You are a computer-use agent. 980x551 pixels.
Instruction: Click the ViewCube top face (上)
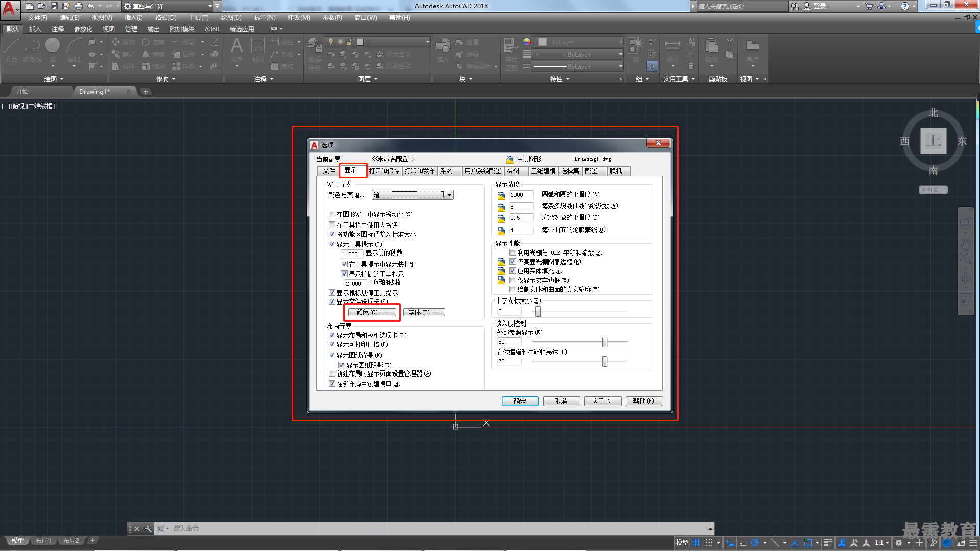934,140
